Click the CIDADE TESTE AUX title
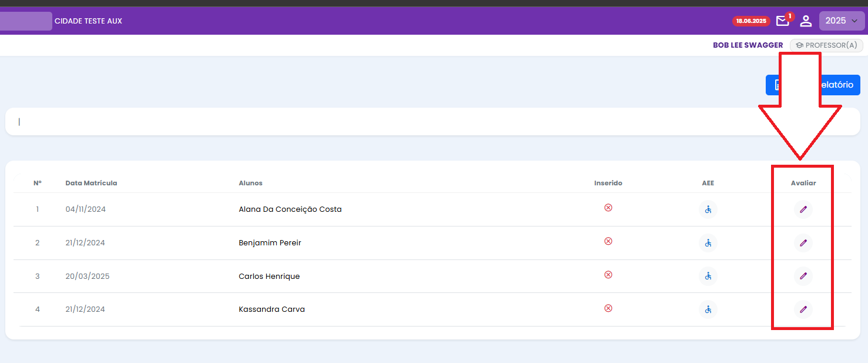The image size is (868, 363). click(x=88, y=21)
